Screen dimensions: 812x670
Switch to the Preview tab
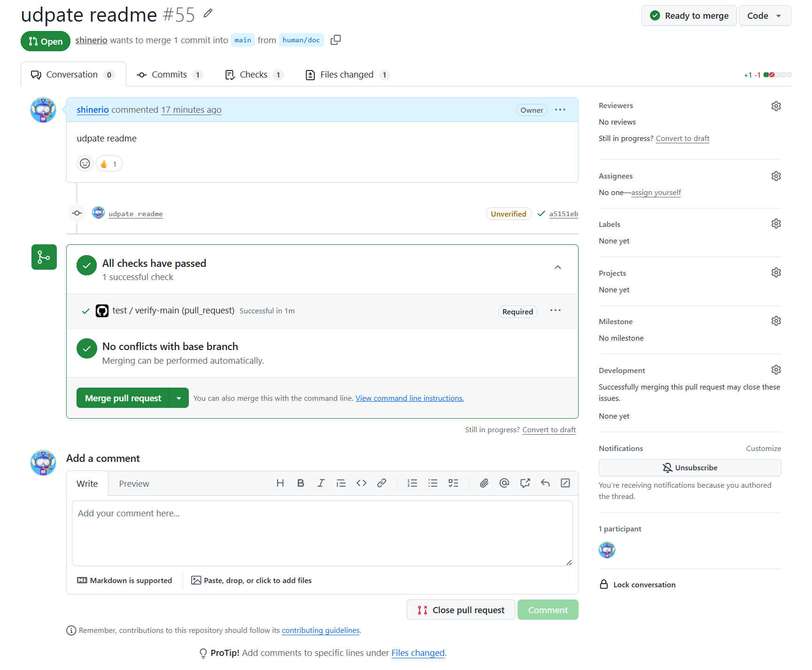(134, 483)
